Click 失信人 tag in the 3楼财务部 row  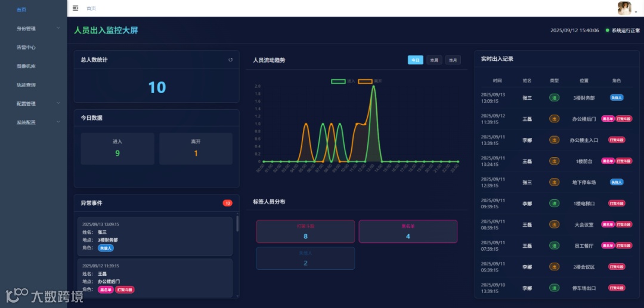tap(617, 97)
